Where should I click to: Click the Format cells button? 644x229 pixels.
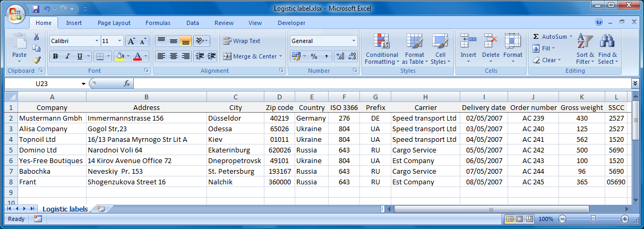(513, 49)
